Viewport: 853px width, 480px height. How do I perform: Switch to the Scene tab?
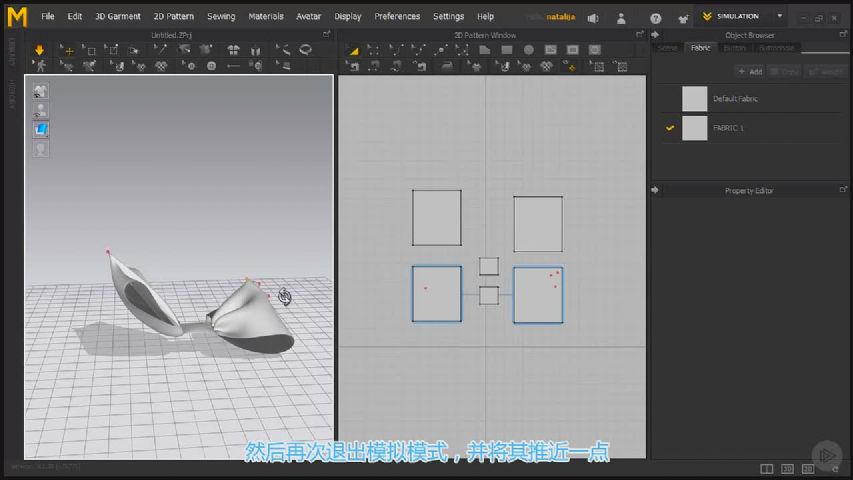[x=667, y=48]
